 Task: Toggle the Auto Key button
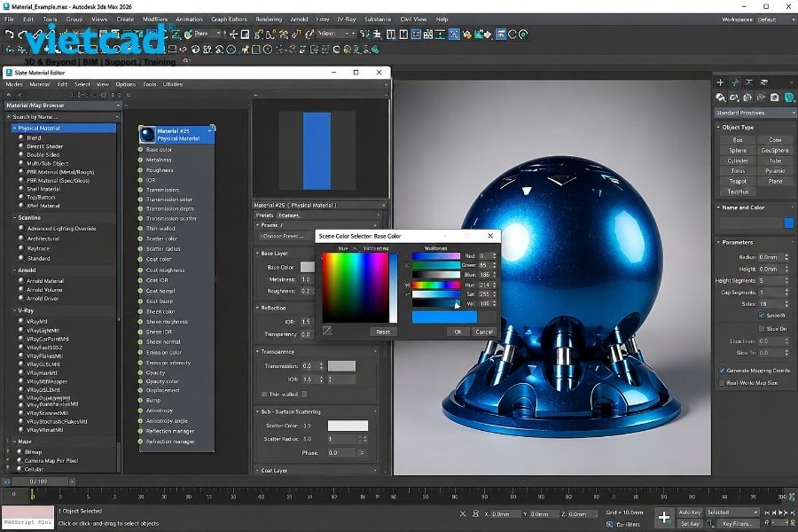click(690, 512)
